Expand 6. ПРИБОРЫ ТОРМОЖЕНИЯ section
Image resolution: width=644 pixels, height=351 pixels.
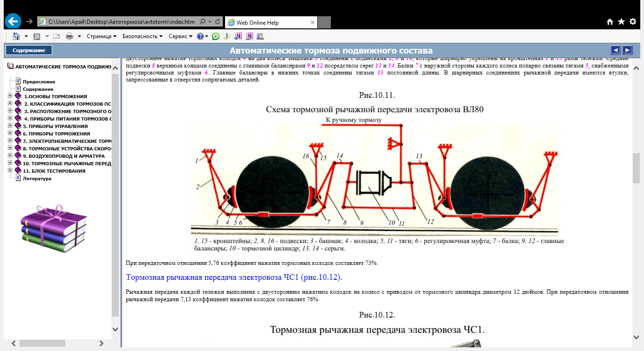pyautogui.click(x=10, y=134)
